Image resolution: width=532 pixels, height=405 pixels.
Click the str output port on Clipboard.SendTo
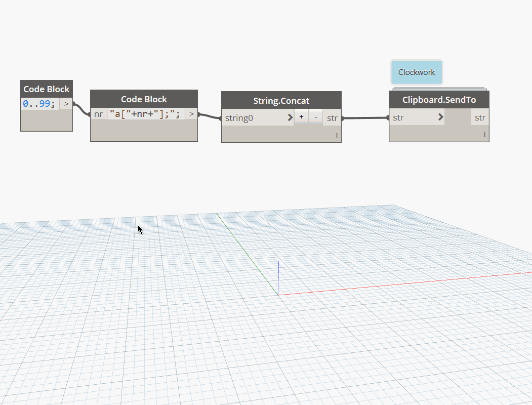[x=480, y=117]
